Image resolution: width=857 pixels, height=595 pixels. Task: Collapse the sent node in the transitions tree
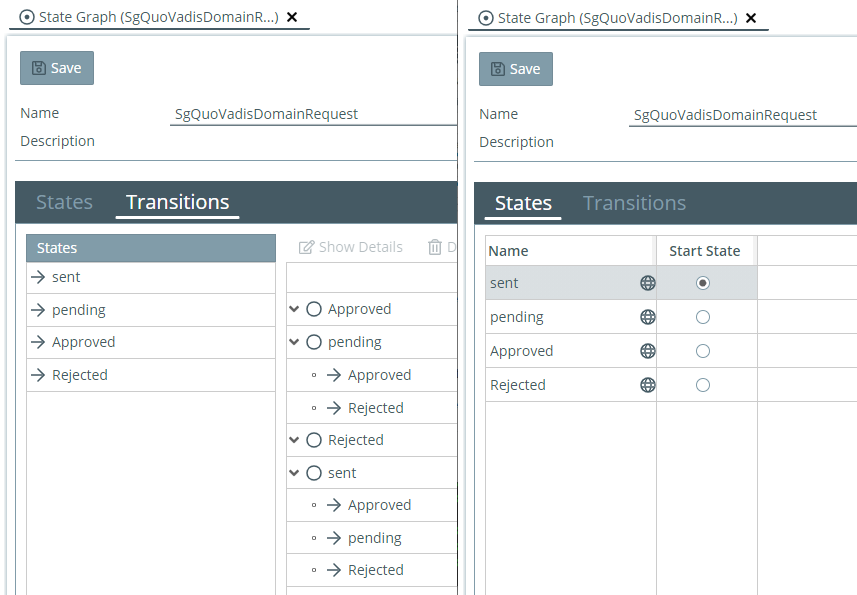(x=294, y=473)
